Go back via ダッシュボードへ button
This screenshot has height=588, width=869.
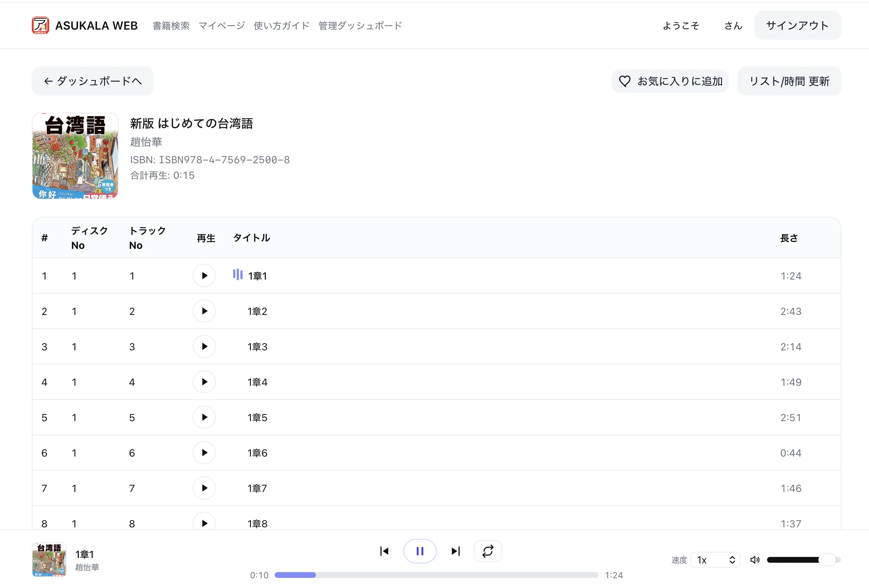tap(93, 81)
